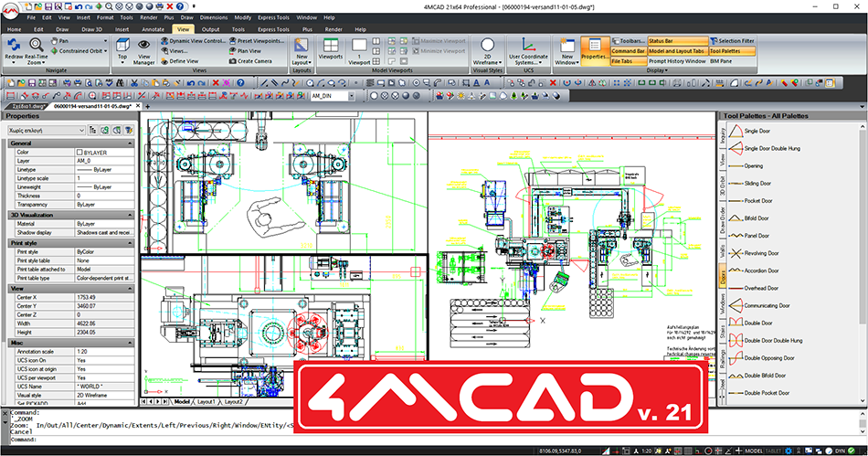Click the Center X value field

[105, 297]
